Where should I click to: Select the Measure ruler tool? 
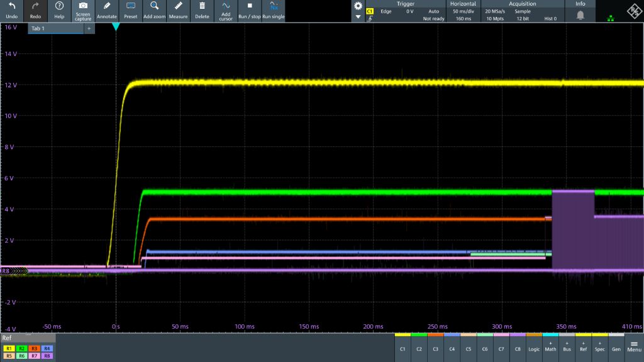[179, 6]
